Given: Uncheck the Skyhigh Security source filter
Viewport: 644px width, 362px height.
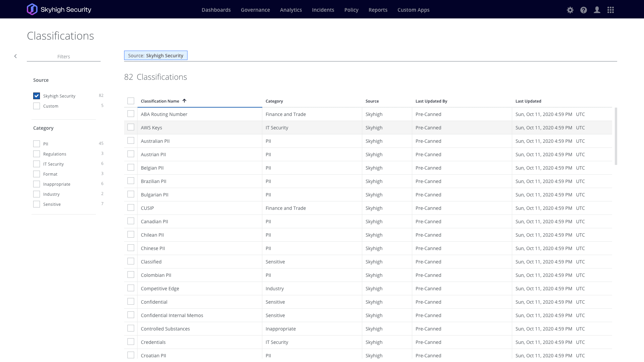Looking at the screenshot, I should coord(37,96).
